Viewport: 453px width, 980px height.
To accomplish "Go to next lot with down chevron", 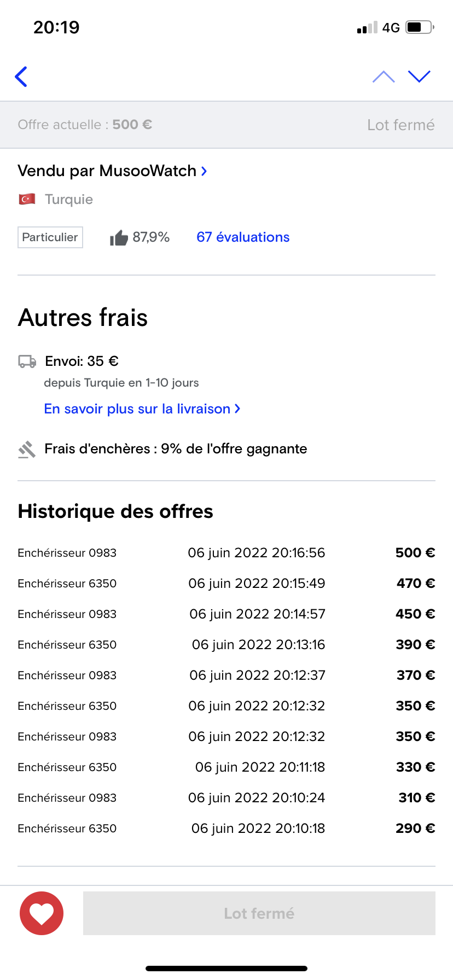I will (x=419, y=77).
